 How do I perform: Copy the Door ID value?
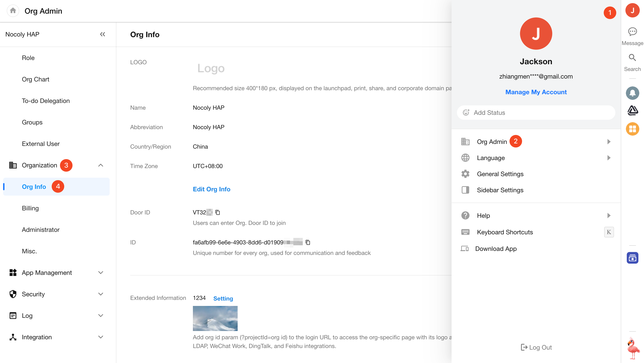218,212
